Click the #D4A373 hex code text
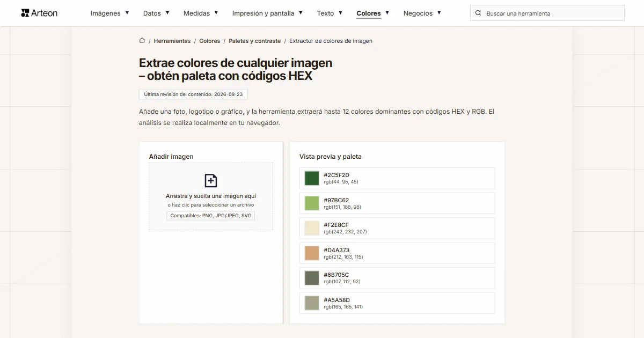Screen dimensions: 644x338 click(336, 250)
